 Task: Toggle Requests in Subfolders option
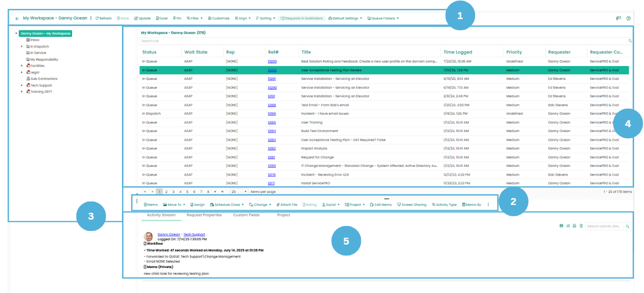coord(301,18)
